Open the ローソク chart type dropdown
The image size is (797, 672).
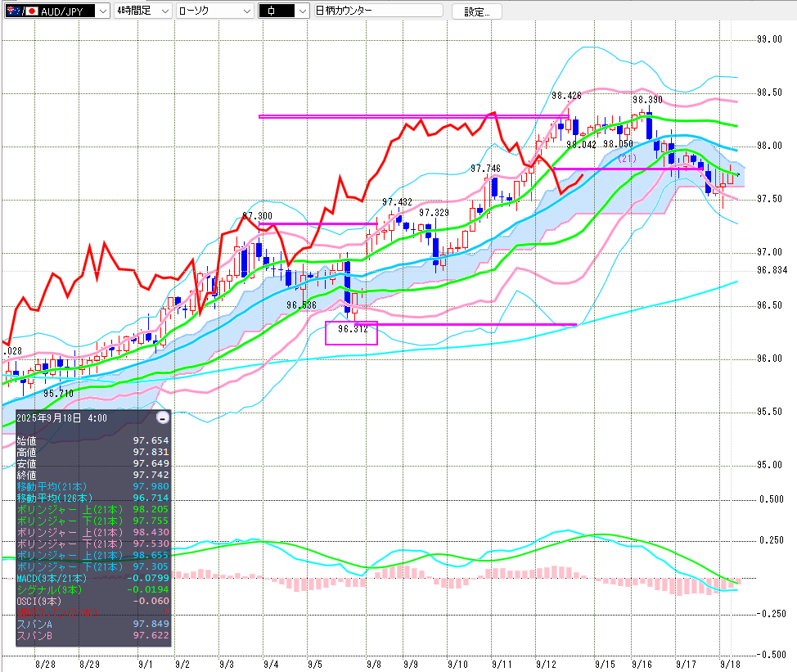(214, 11)
